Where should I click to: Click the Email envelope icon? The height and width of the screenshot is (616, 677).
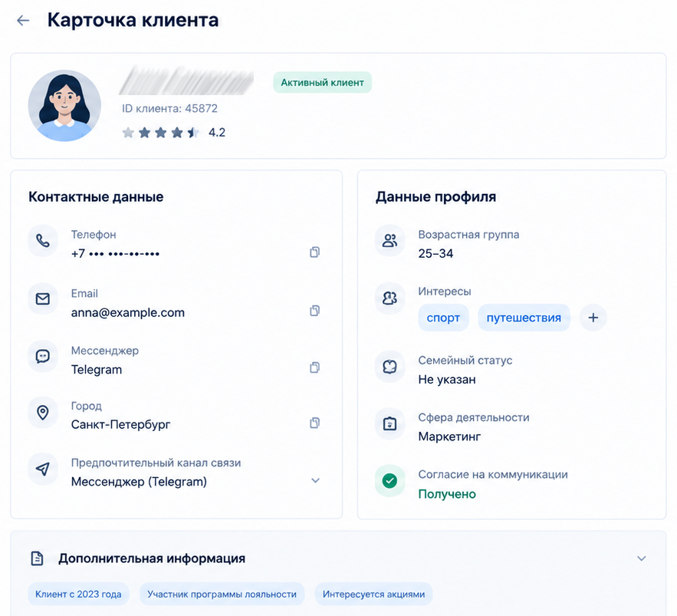(43, 298)
